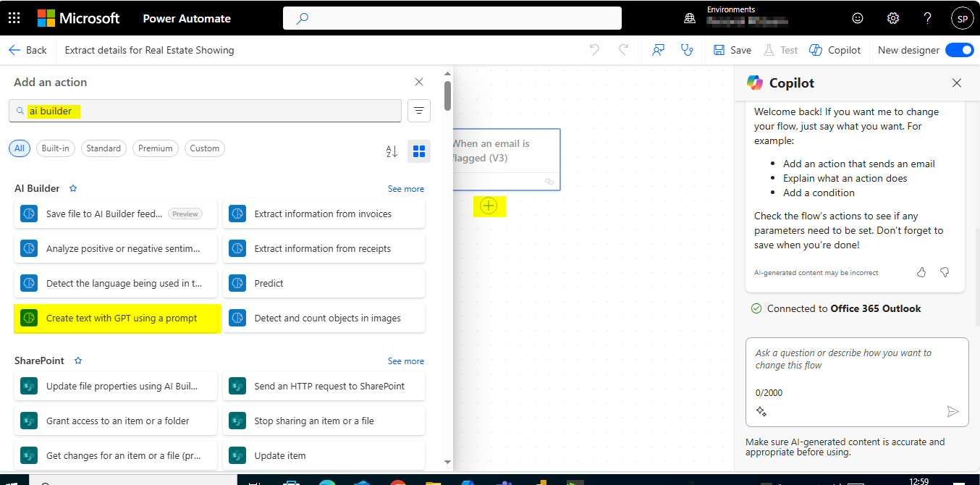Screen dimensions: 980x485
Task: Click See more for SharePoint
Action: (406, 361)
